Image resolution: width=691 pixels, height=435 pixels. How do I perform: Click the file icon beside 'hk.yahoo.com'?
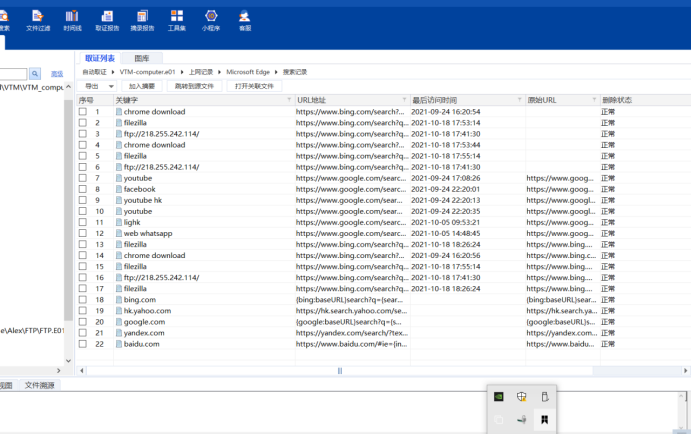[x=119, y=311]
